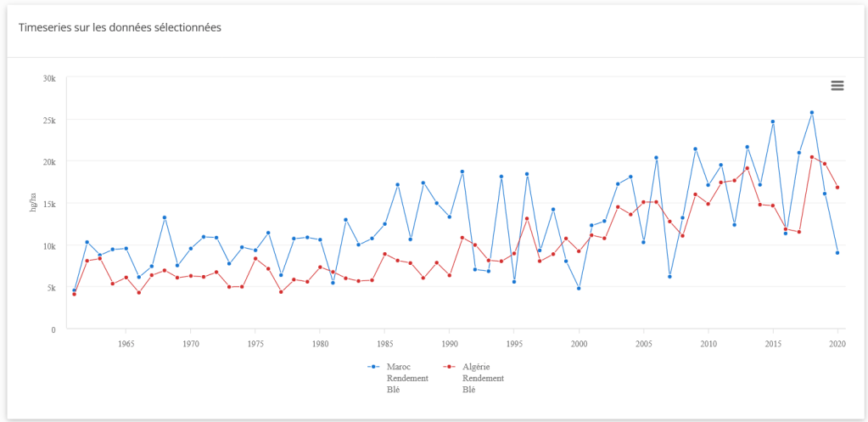Click Maroc's low data point at 2000
This screenshot has width=868, height=422.
pyautogui.click(x=579, y=289)
